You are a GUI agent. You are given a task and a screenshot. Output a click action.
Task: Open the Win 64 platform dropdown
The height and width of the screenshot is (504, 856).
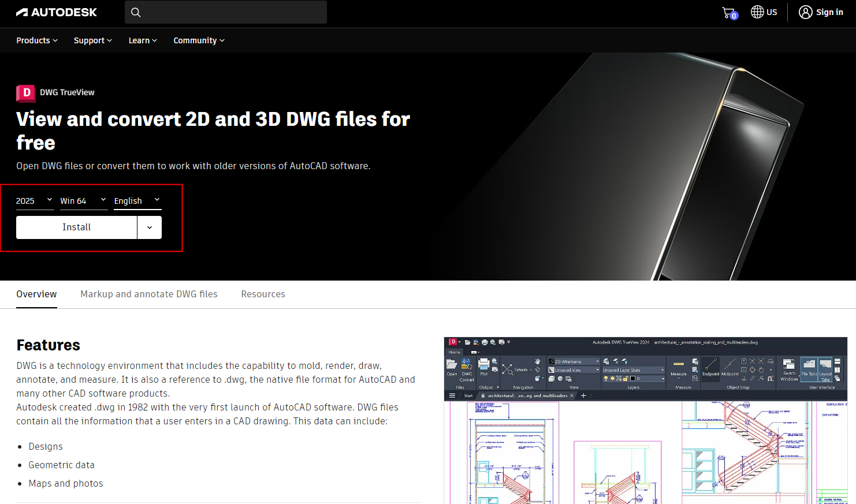(84, 201)
